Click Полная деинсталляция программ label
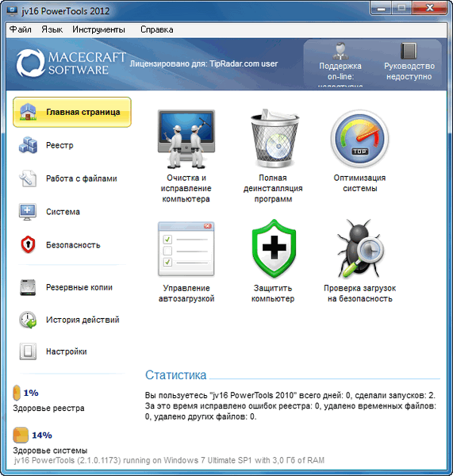The image size is (453, 476). point(273,188)
